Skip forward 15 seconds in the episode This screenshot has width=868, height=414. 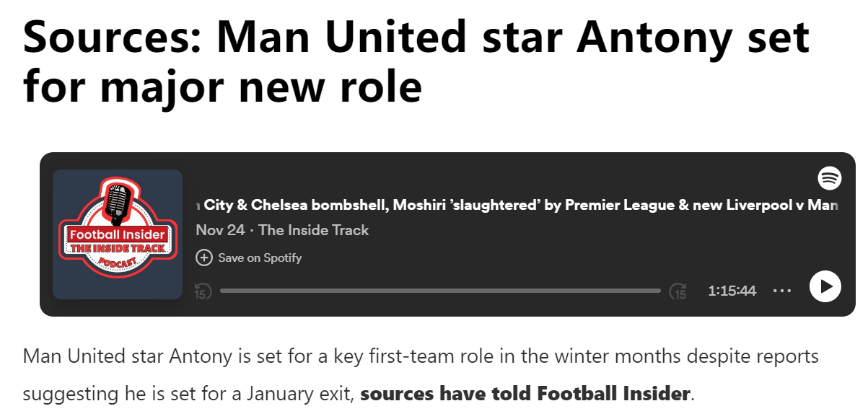pyautogui.click(x=678, y=291)
